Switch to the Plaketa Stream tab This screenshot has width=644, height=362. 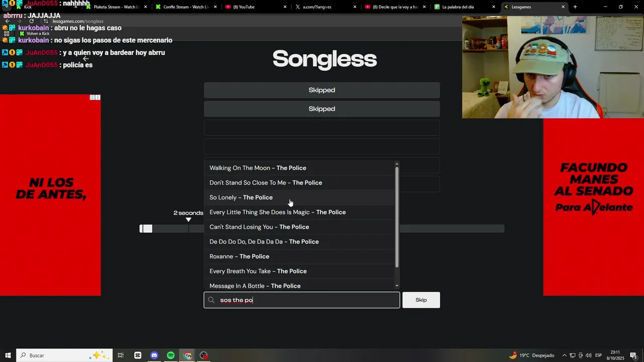pyautogui.click(x=116, y=7)
